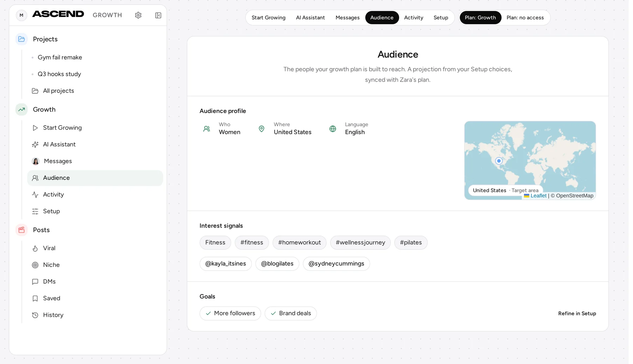633x364 pixels.
Task: Click the Audience people icon in sidebar
Action: point(35,178)
